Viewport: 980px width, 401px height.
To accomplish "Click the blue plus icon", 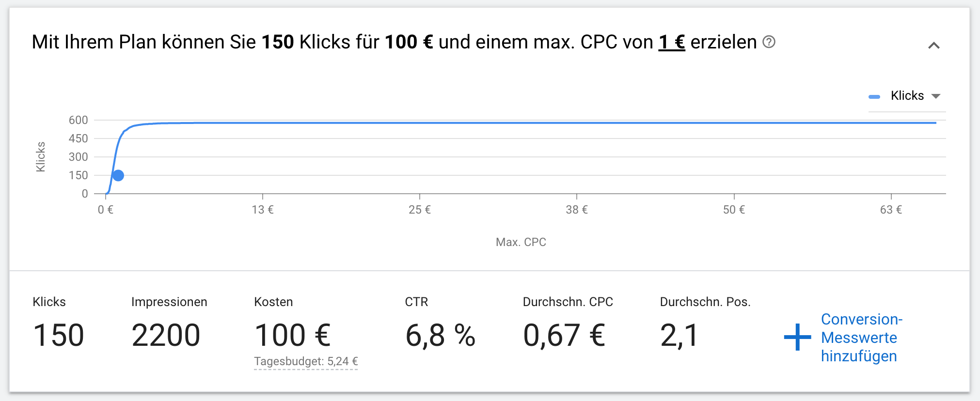I will click(797, 337).
